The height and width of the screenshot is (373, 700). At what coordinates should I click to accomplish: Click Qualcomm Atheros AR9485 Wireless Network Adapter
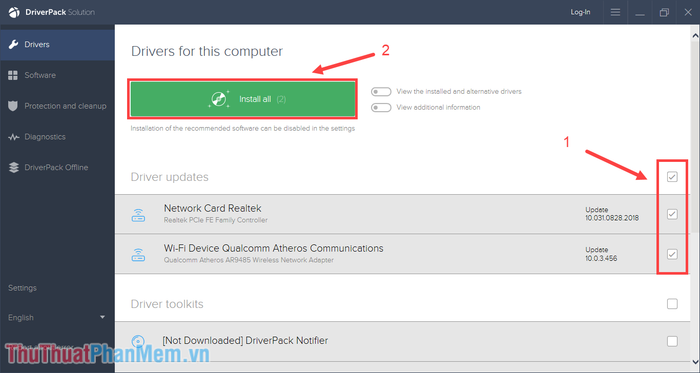[x=248, y=260]
